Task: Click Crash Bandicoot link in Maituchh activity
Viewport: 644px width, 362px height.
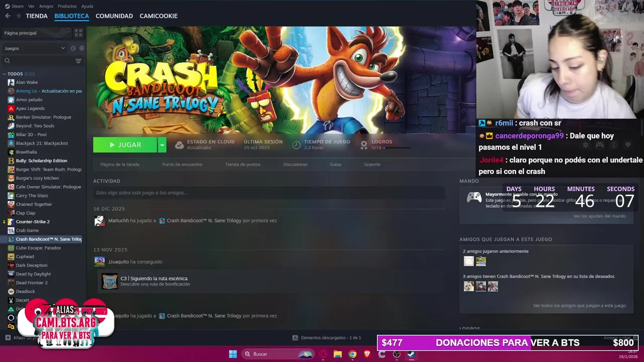Action: coord(204,221)
